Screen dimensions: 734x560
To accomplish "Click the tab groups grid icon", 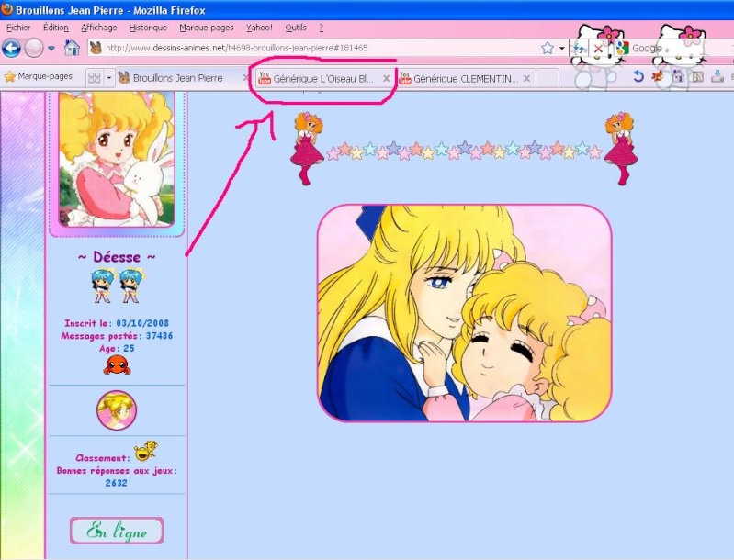I will [95, 78].
